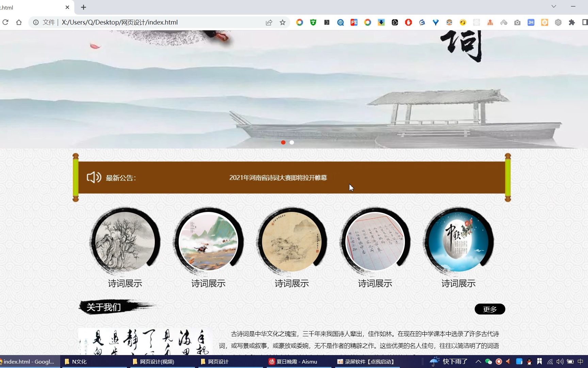Open the red hand blocker extension

pos(408,22)
